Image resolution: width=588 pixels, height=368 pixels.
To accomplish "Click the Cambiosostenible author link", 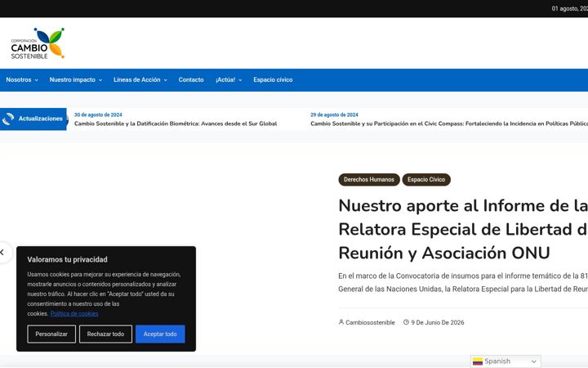I will point(370,322).
